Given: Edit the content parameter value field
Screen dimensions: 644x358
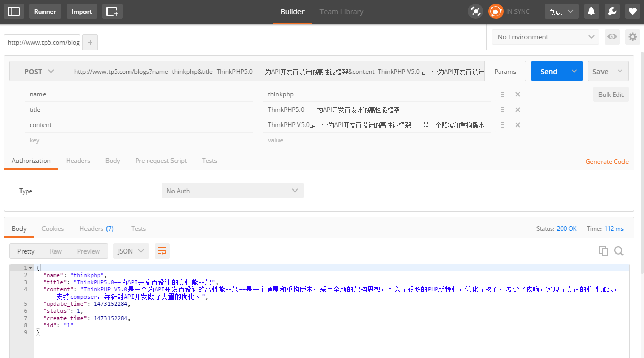Looking at the screenshot, I should [x=377, y=125].
